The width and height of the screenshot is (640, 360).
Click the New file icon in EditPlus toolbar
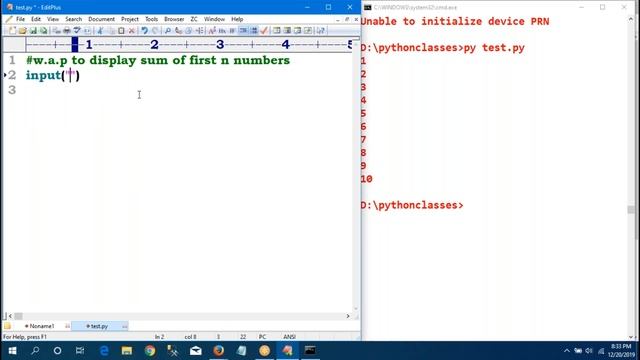tap(12, 31)
